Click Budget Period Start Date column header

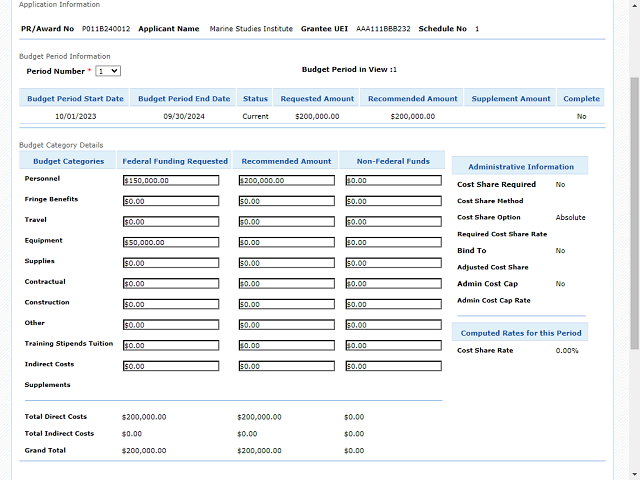75,99
